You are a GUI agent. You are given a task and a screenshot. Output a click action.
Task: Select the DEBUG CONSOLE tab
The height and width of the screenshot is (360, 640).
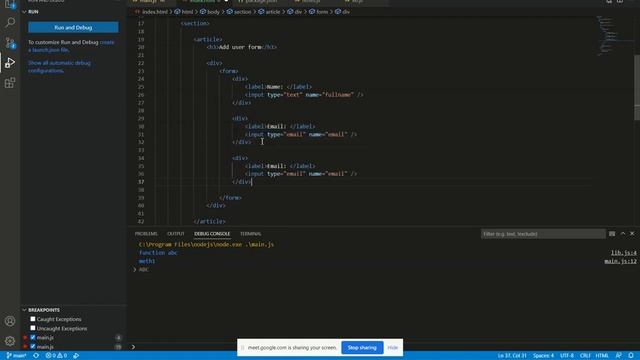[x=212, y=234]
